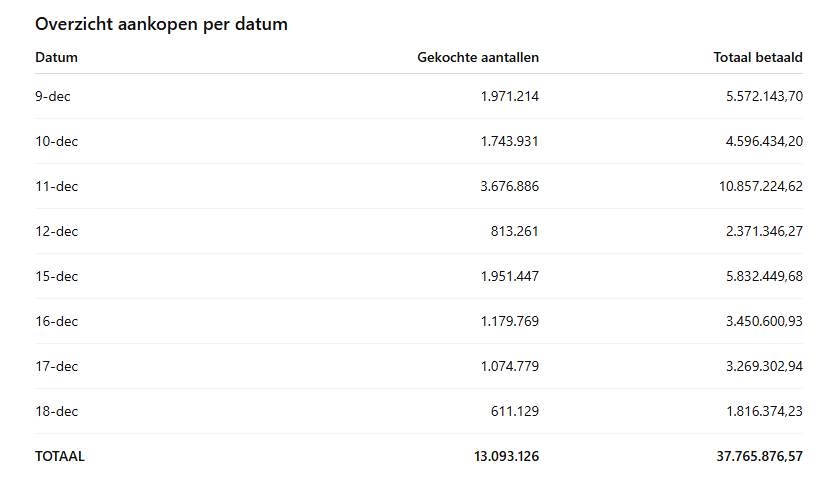
Task: Click the grand total 37.765.876,57
Action: click(x=759, y=456)
